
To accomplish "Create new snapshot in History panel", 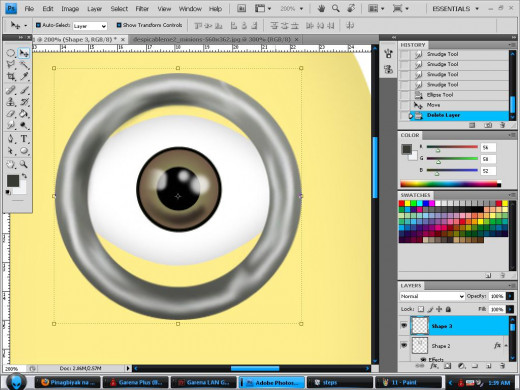I will (x=488, y=125).
